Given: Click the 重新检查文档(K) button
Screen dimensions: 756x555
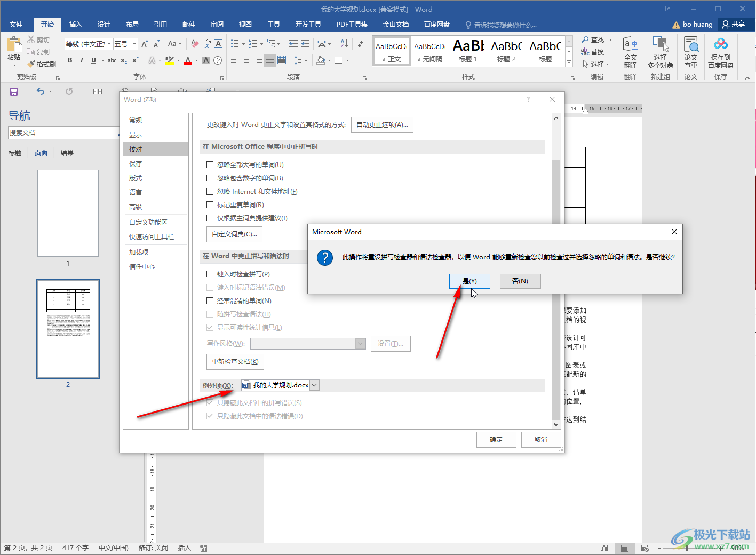Looking at the screenshot, I should coord(235,362).
